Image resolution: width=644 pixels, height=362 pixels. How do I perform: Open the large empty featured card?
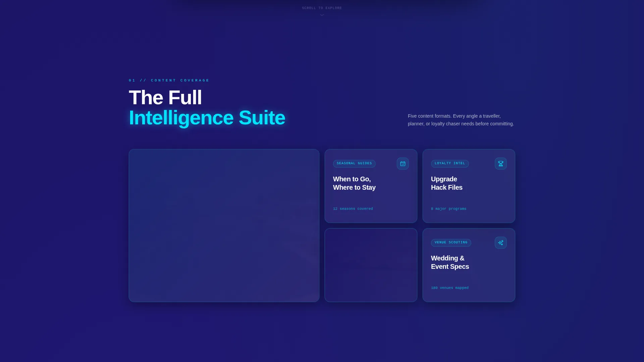[x=224, y=226]
